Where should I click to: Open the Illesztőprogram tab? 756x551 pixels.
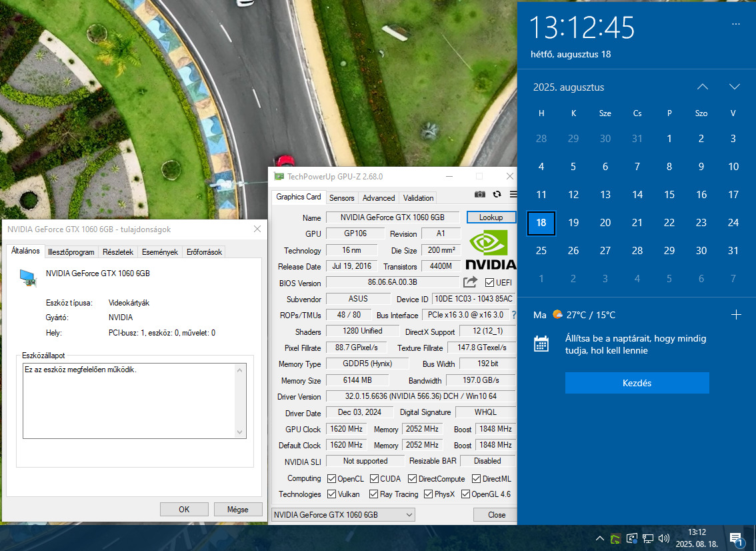(x=71, y=252)
